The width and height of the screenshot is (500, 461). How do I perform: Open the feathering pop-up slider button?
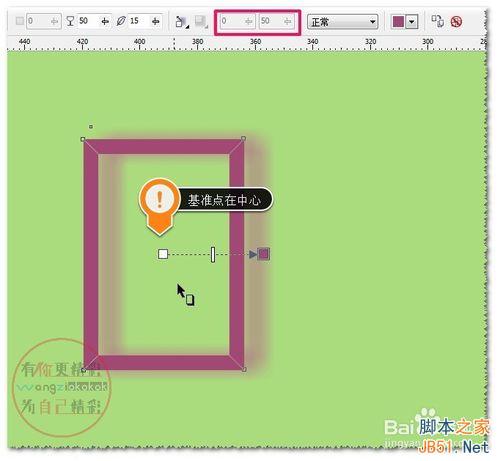pyautogui.click(x=155, y=22)
